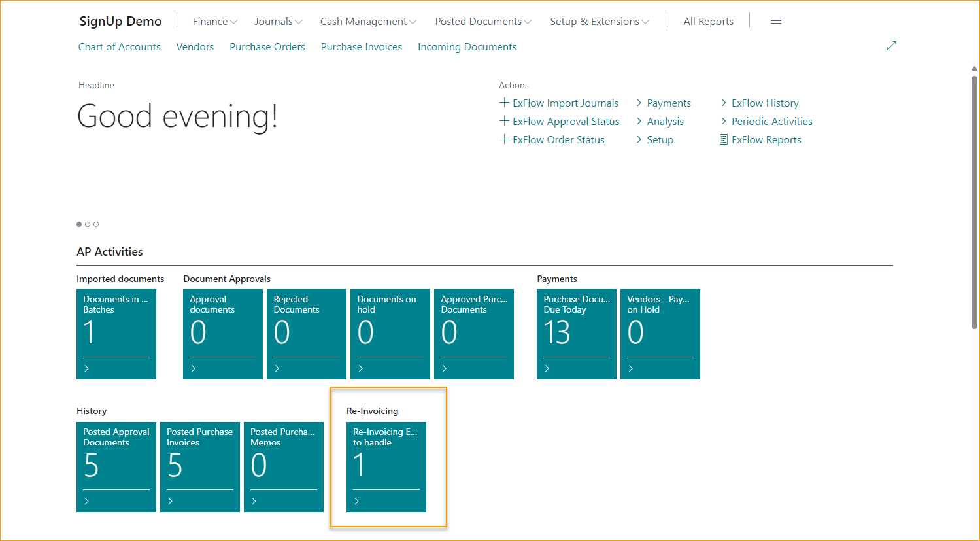This screenshot has width=980, height=541.
Task: Click arrow on Re-Invoicing to handle tile
Action: point(356,501)
